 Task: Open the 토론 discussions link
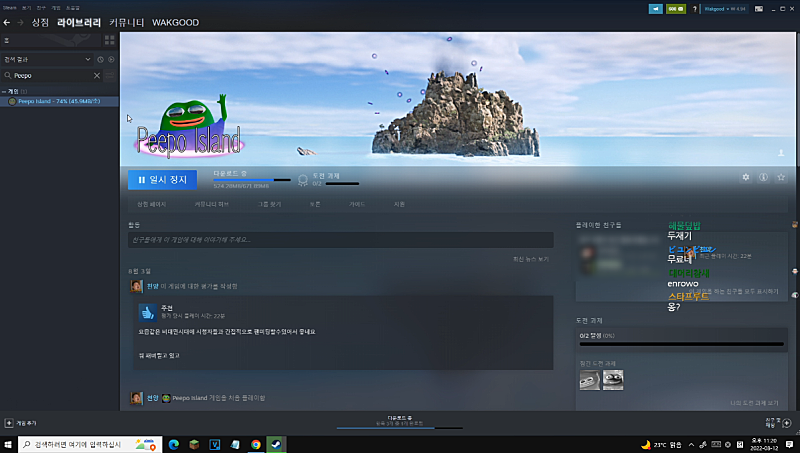(315, 204)
